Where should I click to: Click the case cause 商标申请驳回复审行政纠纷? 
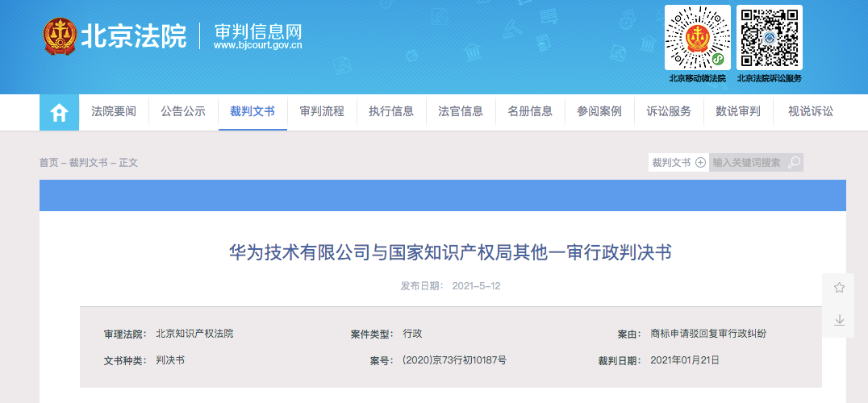coord(708,334)
